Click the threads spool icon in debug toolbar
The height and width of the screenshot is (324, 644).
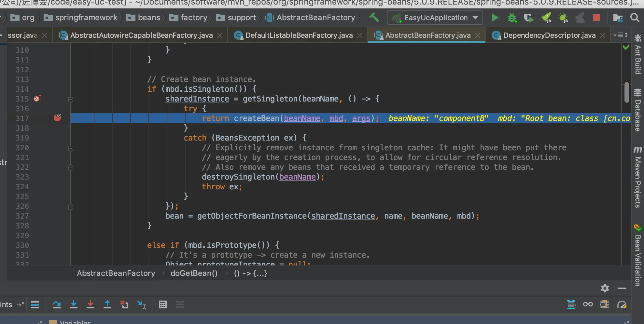571,305
